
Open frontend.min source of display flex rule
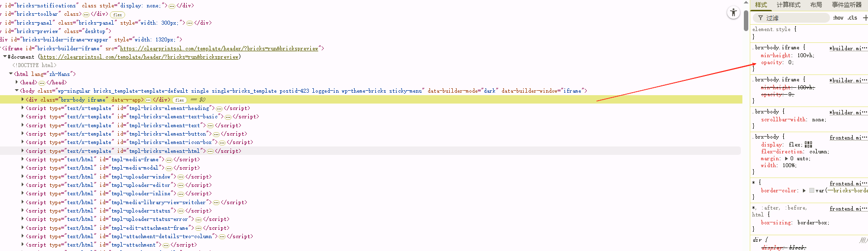pyautogui.click(x=848, y=138)
